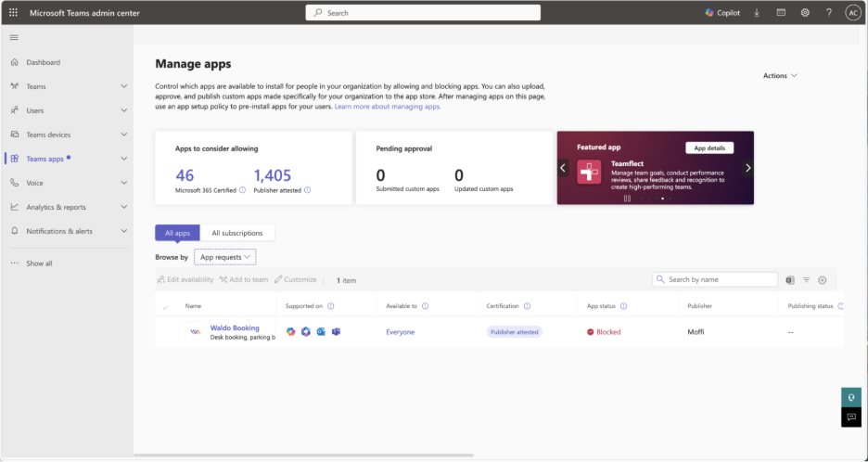868x462 pixels.
Task: Click the Moffi publisher cell
Action: pyautogui.click(x=696, y=332)
